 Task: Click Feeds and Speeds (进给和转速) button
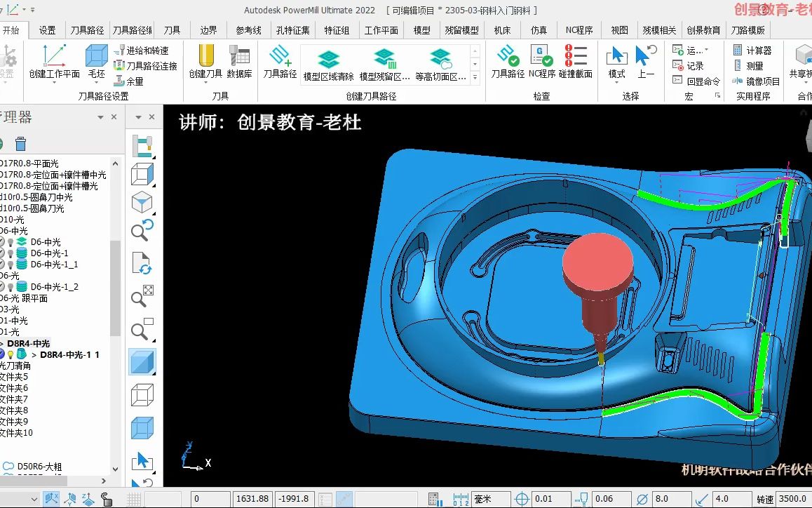pyautogui.click(x=141, y=51)
